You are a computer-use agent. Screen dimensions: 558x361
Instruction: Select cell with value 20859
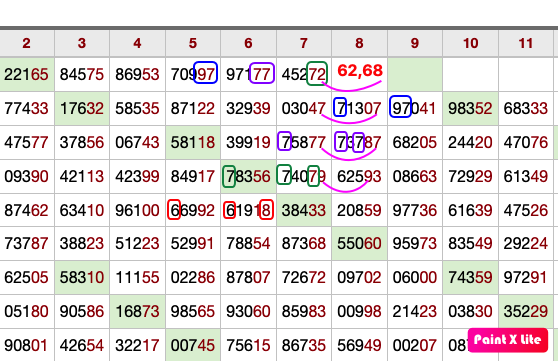tap(359, 210)
